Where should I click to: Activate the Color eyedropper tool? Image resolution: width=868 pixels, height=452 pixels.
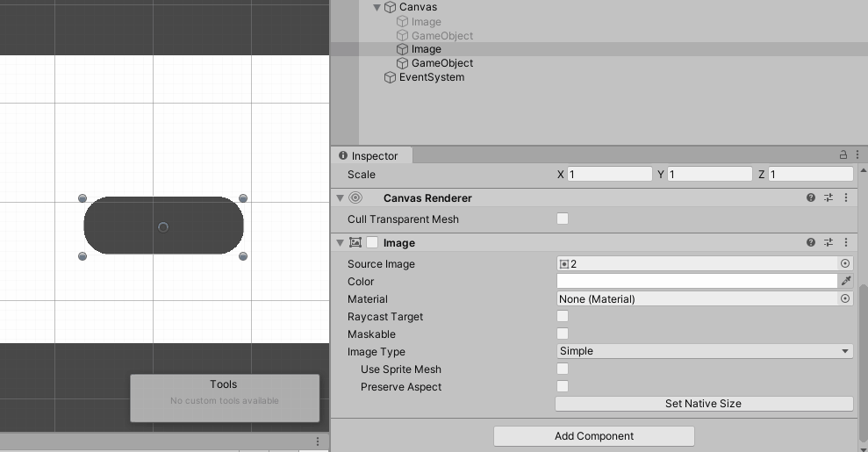pyautogui.click(x=846, y=281)
